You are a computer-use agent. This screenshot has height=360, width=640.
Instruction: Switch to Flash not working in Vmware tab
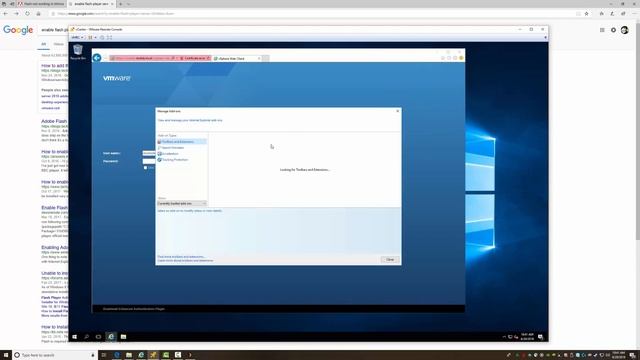click(42, 4)
